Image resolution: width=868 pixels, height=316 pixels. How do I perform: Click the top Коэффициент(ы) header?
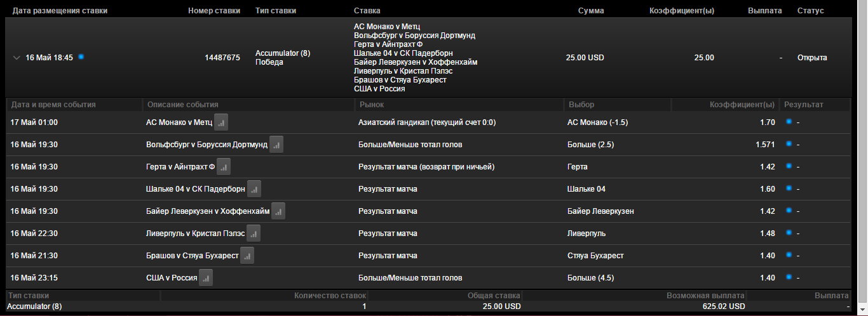(682, 11)
